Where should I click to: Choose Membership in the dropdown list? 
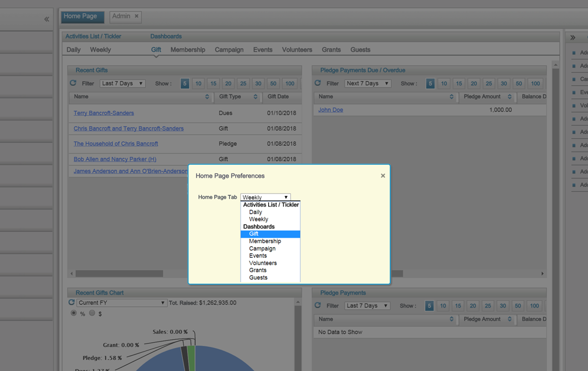click(x=270, y=241)
